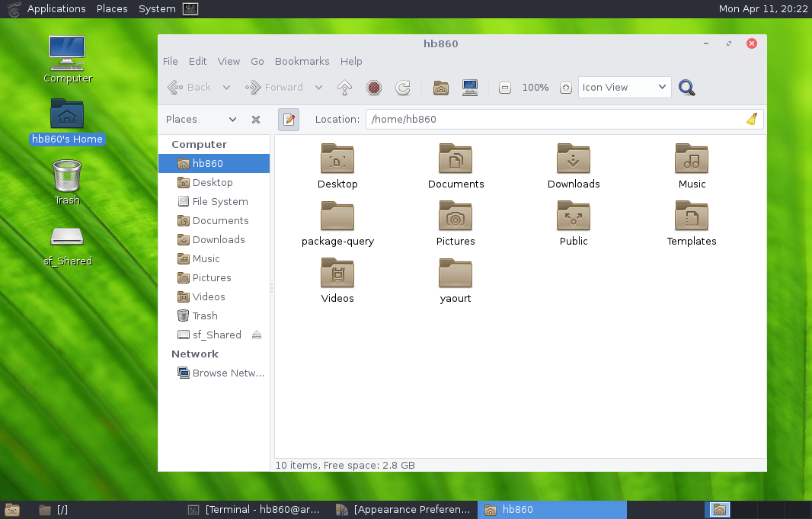This screenshot has height=519, width=812.
Task: Go up one directory level
Action: coord(344,87)
